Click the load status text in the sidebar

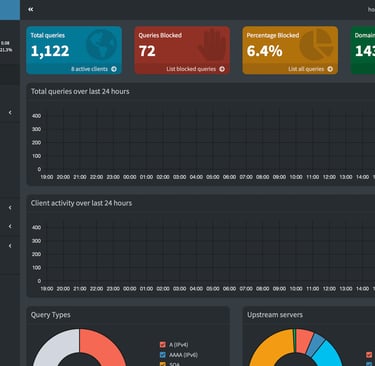pyautogui.click(x=6, y=46)
